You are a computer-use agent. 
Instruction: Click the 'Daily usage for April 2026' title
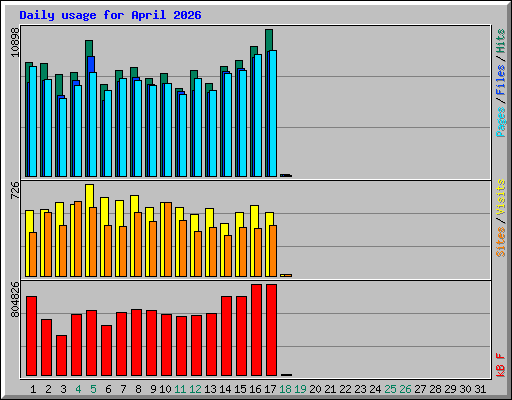coord(110,15)
